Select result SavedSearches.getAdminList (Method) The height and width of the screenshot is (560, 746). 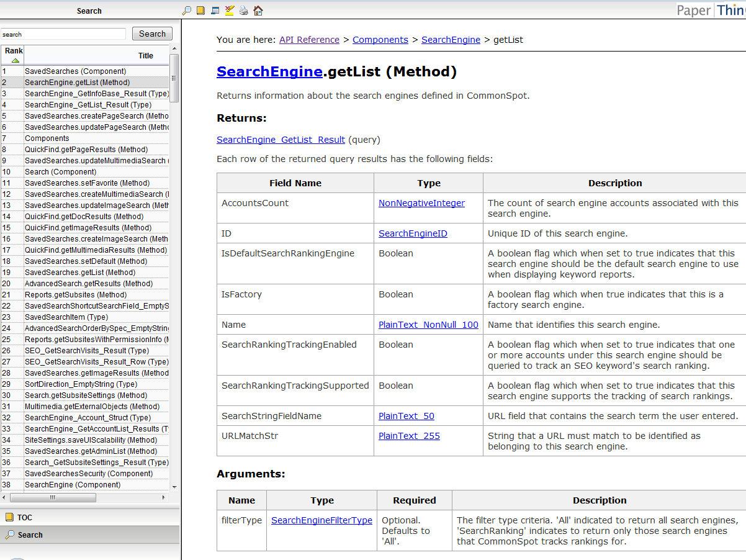point(84,451)
